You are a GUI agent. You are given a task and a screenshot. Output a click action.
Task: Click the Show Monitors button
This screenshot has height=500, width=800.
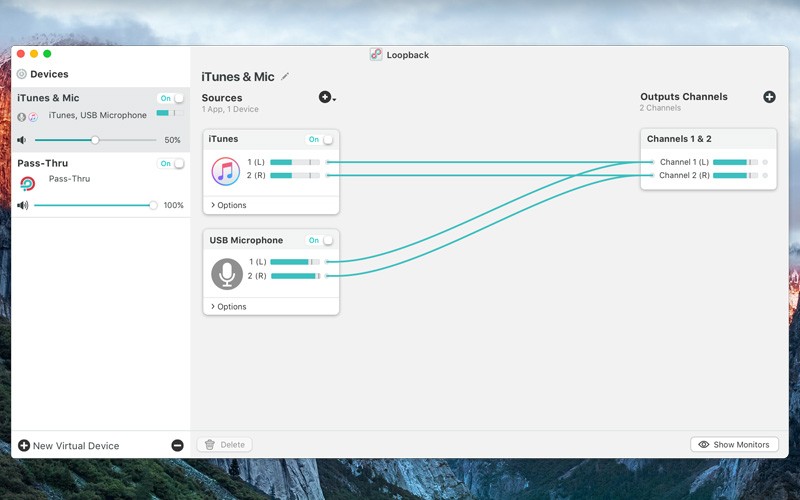coord(734,444)
